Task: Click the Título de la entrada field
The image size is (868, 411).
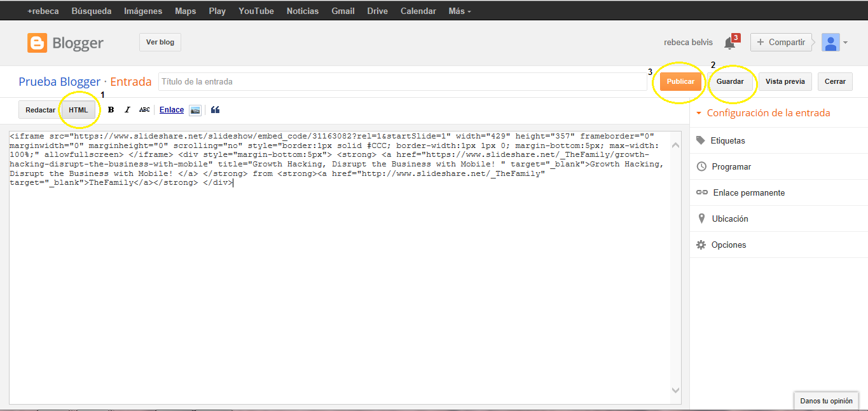Action: [x=403, y=81]
